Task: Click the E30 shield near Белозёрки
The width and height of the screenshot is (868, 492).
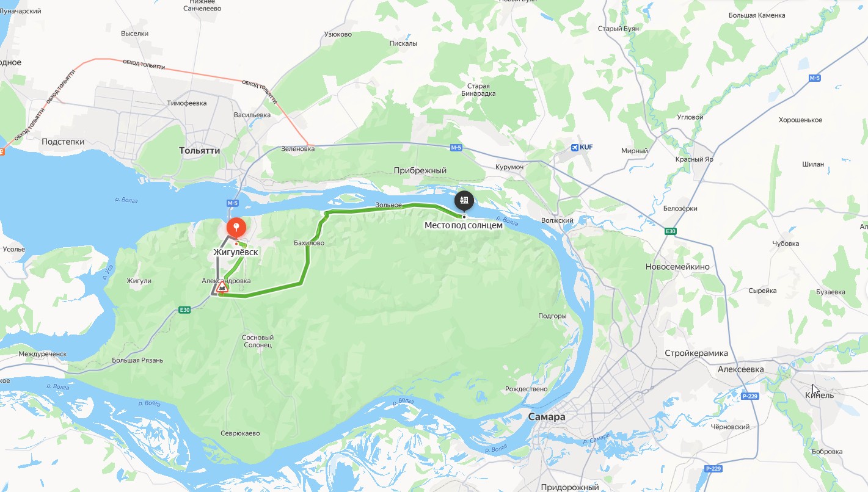Action: tap(671, 231)
